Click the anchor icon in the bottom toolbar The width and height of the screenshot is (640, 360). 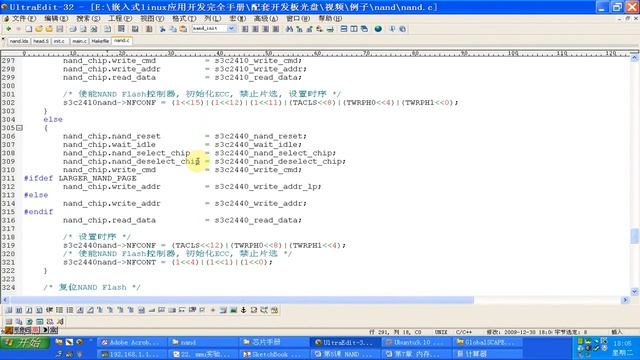(244, 310)
